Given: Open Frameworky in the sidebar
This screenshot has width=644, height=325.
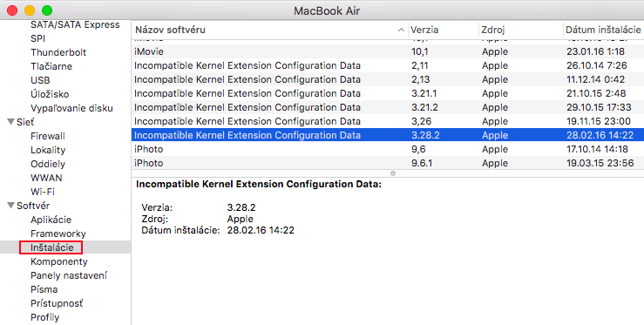Looking at the screenshot, I should click(x=58, y=234).
